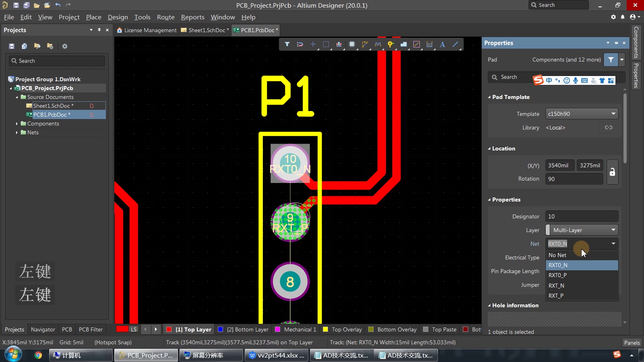Viewport: 644px width, 362px height.
Task: Open the vertical Components side panel
Action: 636,42
